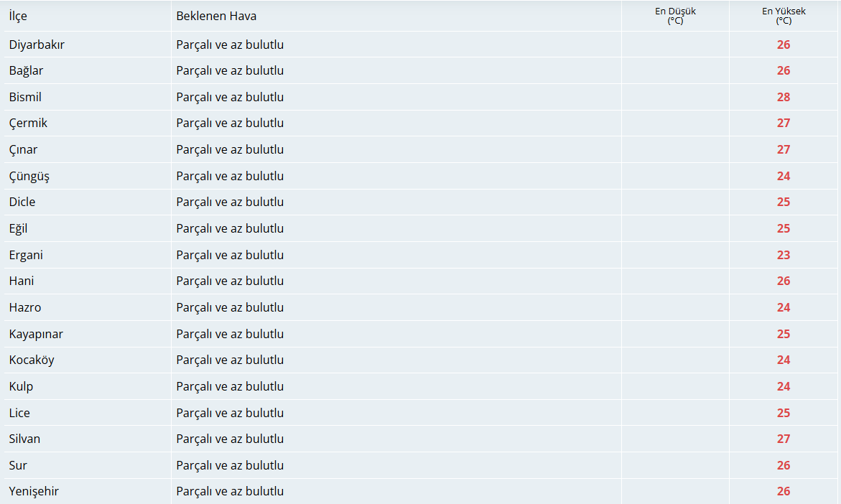841x504 pixels.
Task: Click the Beklenen Hava column header
Action: coord(216,16)
